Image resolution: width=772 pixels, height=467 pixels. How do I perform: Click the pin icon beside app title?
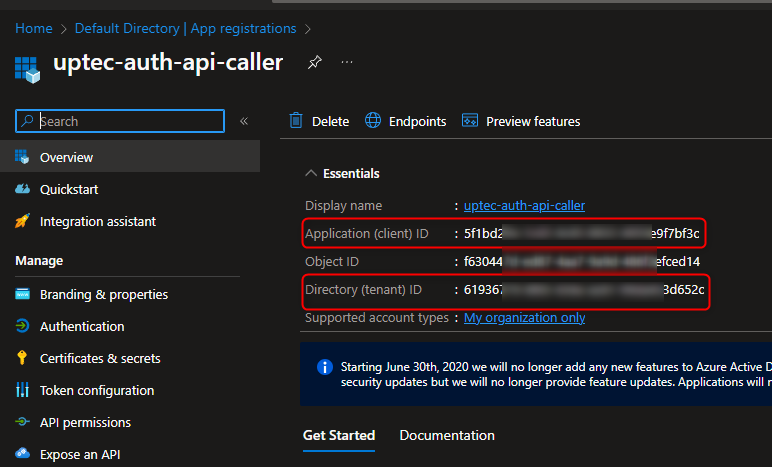(314, 63)
